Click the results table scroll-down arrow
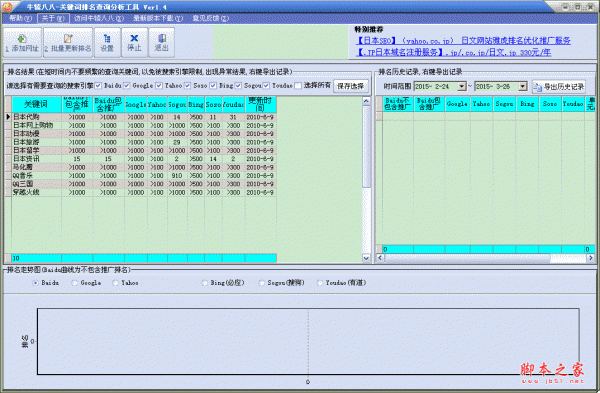This screenshot has width=600, height=393. (366, 258)
